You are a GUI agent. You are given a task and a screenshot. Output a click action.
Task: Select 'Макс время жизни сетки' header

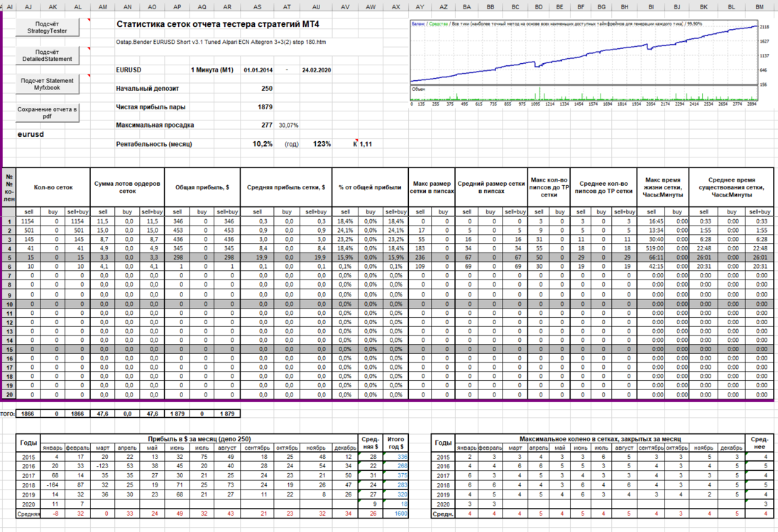(663, 187)
